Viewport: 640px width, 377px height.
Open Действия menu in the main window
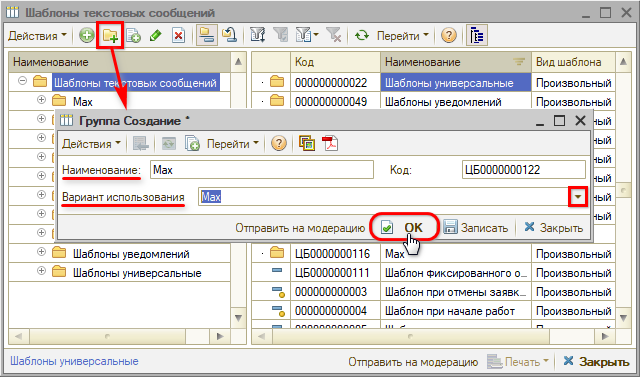(x=37, y=36)
